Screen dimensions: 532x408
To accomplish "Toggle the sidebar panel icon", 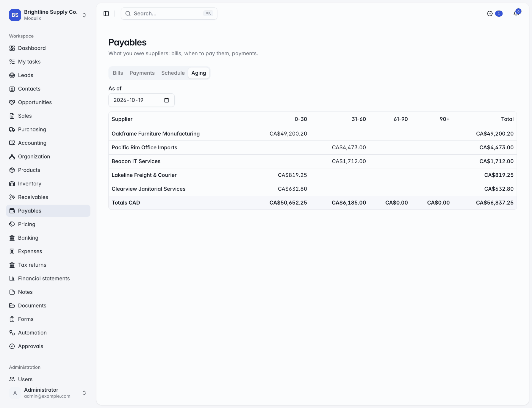I will tap(106, 14).
